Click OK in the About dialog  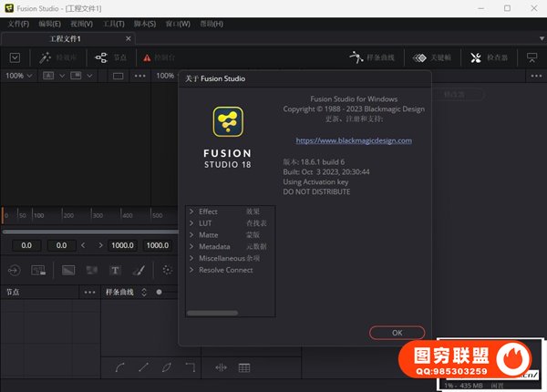[x=397, y=333]
